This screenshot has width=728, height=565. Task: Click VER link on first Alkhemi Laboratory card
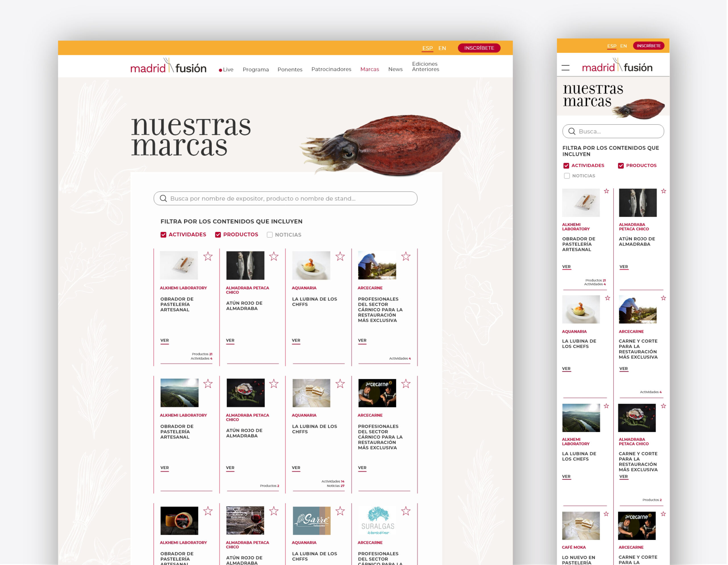coord(164,340)
